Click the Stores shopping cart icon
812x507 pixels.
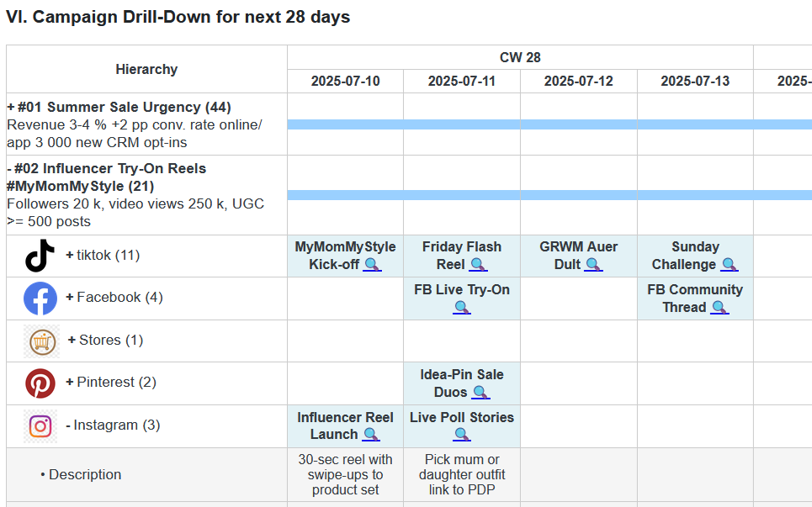point(41,341)
